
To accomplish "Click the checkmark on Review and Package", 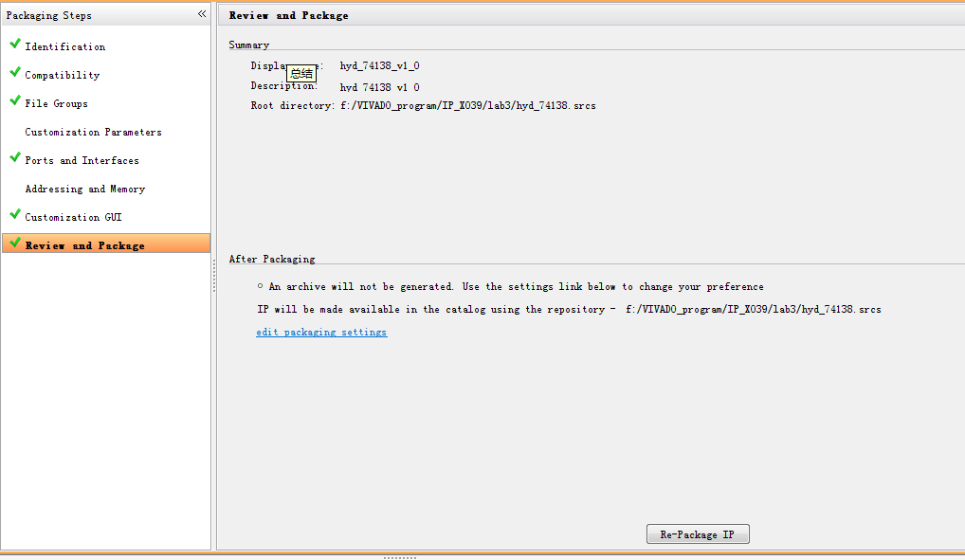I will [x=14, y=244].
